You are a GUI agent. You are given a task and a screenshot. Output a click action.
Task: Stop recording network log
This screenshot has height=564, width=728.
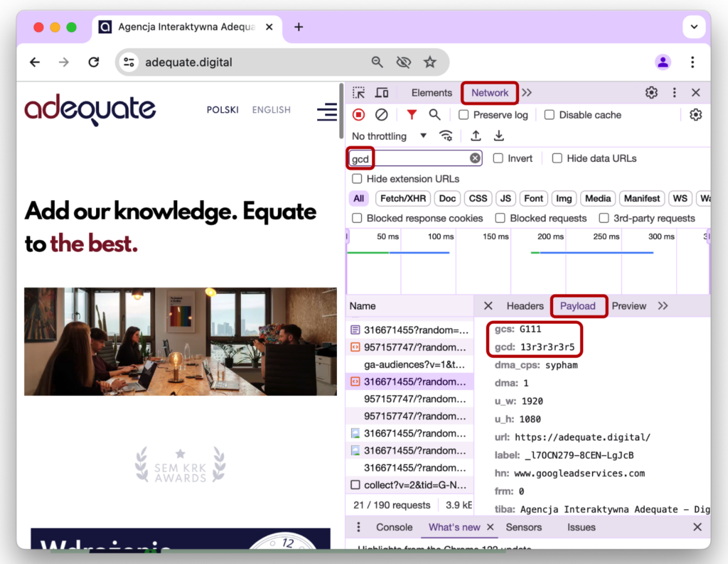(x=359, y=115)
